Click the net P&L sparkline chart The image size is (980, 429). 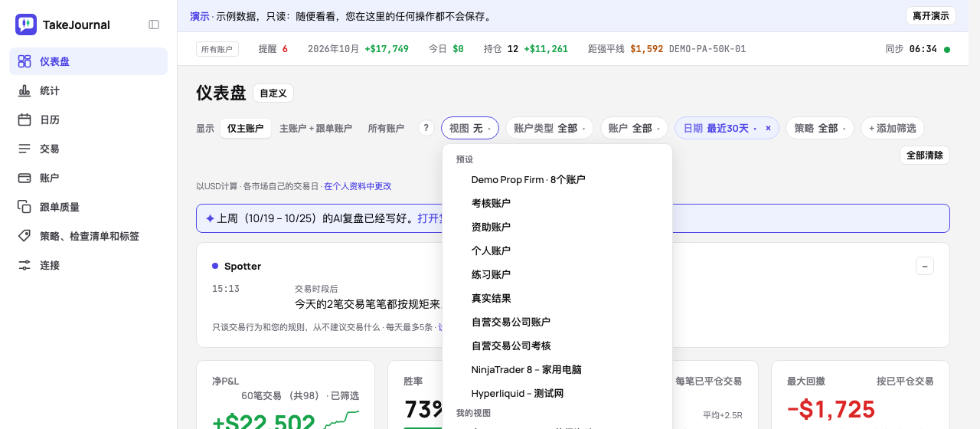click(x=341, y=420)
